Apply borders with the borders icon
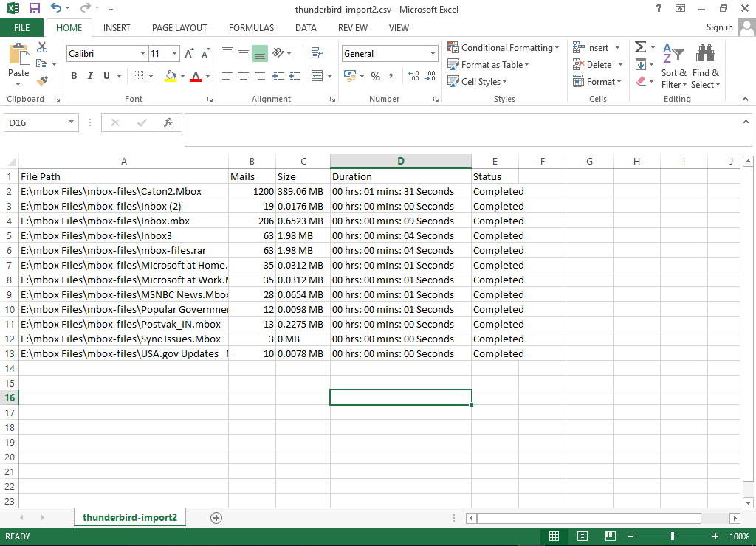756x546 pixels. coord(138,76)
